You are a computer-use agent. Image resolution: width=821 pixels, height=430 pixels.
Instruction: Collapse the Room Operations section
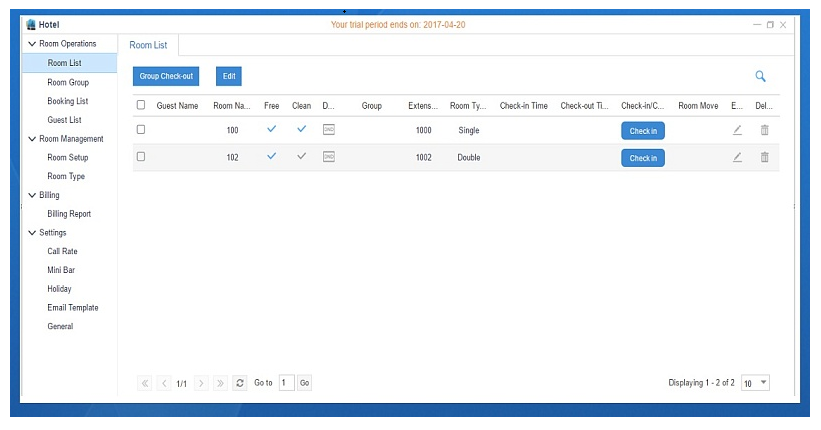pyautogui.click(x=32, y=44)
